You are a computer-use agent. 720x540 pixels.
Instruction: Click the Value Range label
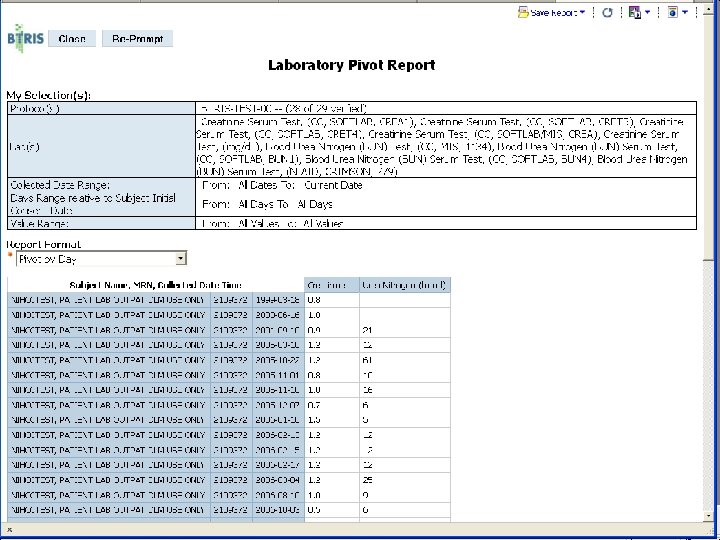pyautogui.click(x=39, y=224)
